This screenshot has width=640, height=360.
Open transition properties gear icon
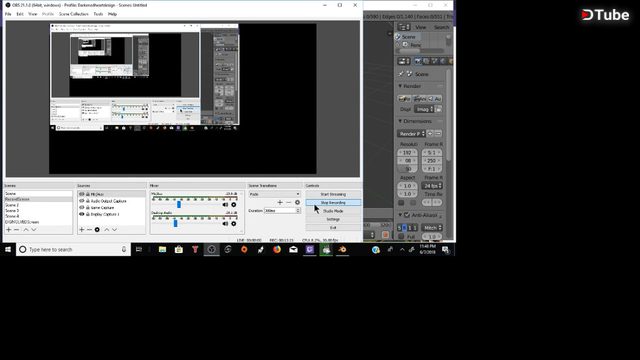pyautogui.click(x=297, y=202)
